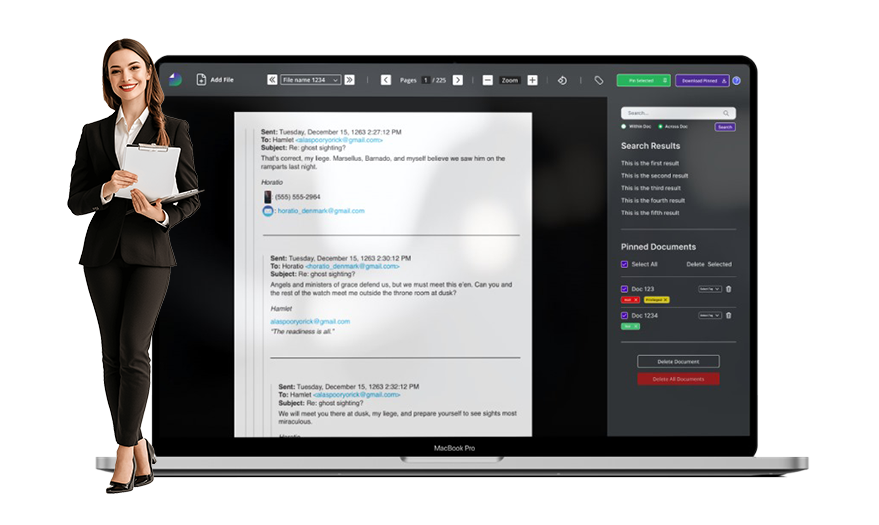Delete Doc 123 using its trash icon
The width and height of the screenshot is (879, 525).
728,289
